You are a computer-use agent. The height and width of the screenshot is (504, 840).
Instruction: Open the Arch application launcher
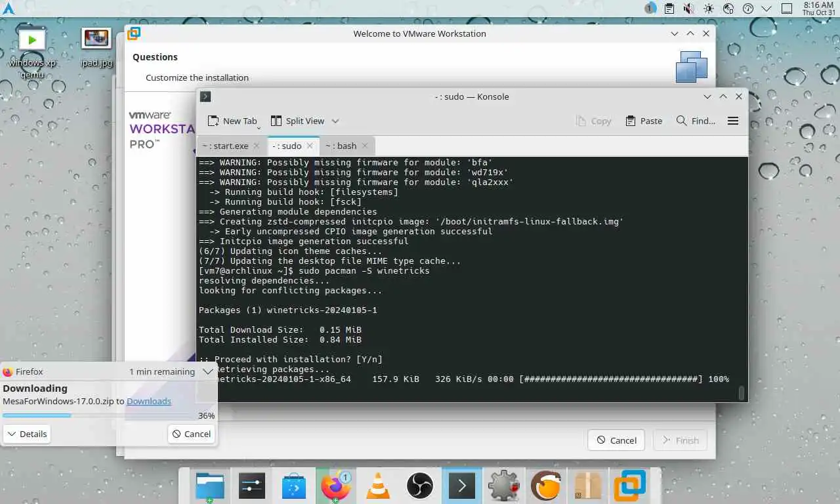pyautogui.click(x=9, y=9)
